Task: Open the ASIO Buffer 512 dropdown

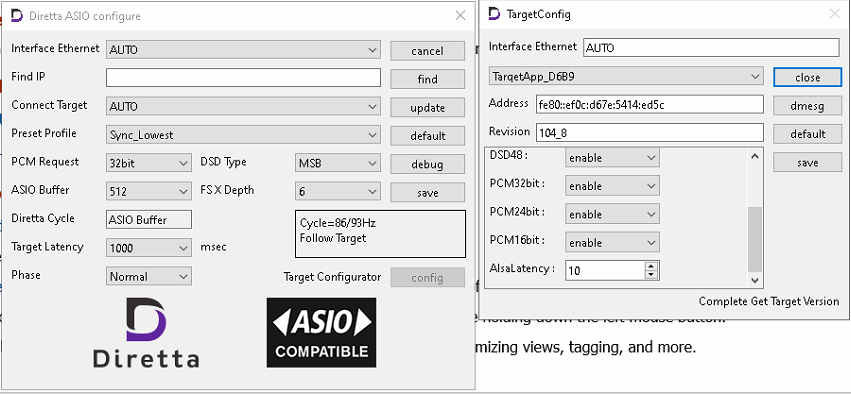Action: point(149,191)
